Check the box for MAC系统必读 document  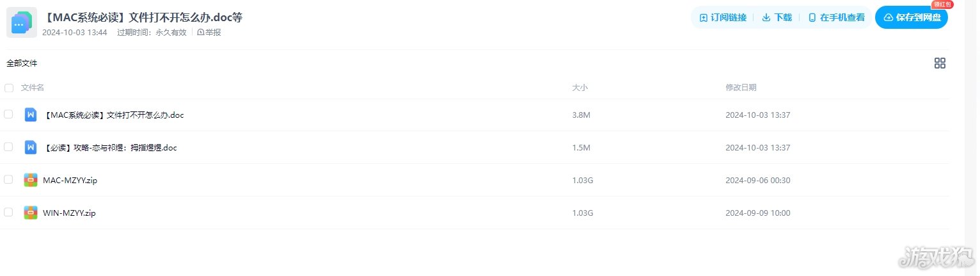click(x=8, y=115)
